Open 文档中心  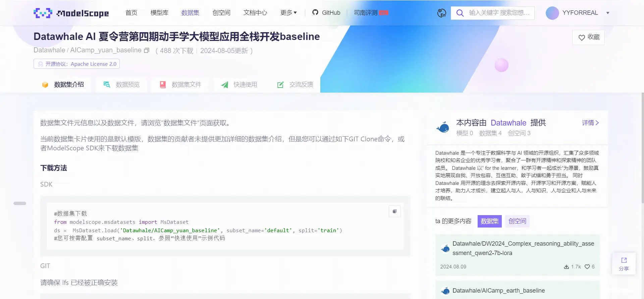[x=255, y=13]
